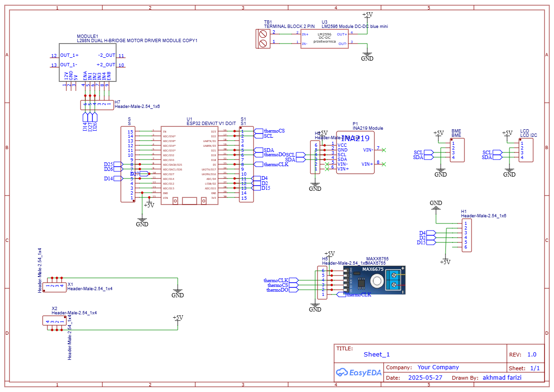This screenshot has height=392, width=554.
Task: Select the LM2596 DC-DC converter body
Action: click(324, 38)
